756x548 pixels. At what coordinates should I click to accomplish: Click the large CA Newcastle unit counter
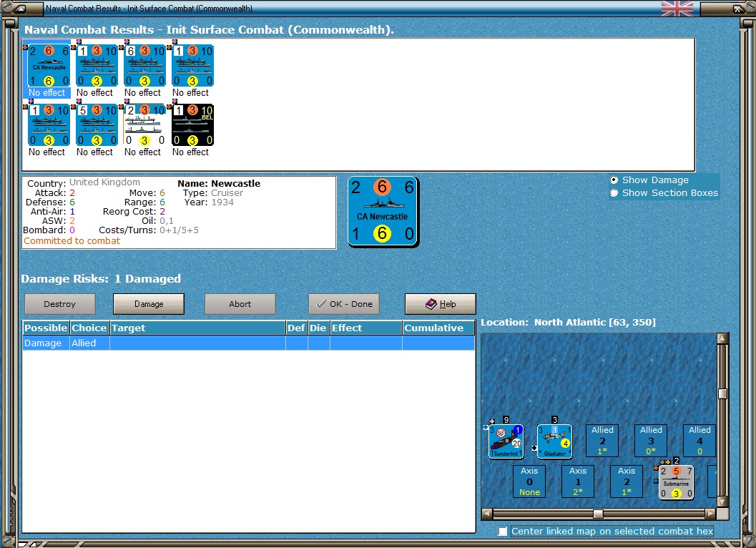tap(383, 211)
